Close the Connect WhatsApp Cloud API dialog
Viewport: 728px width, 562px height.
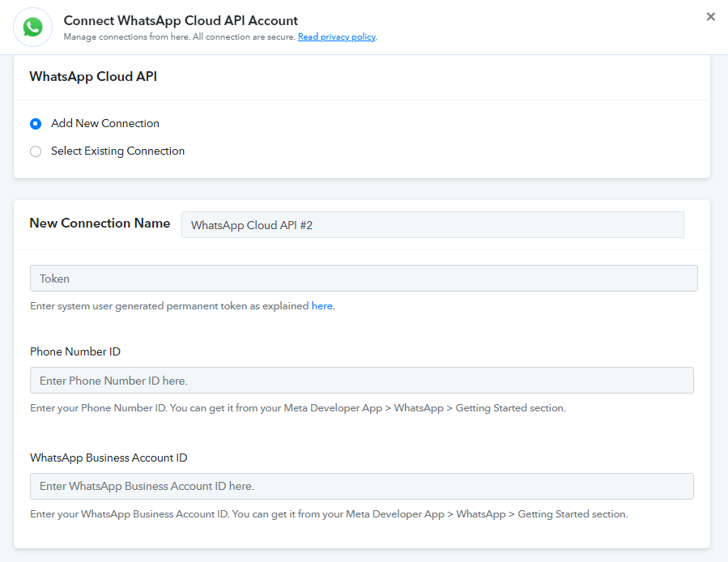pos(710,17)
